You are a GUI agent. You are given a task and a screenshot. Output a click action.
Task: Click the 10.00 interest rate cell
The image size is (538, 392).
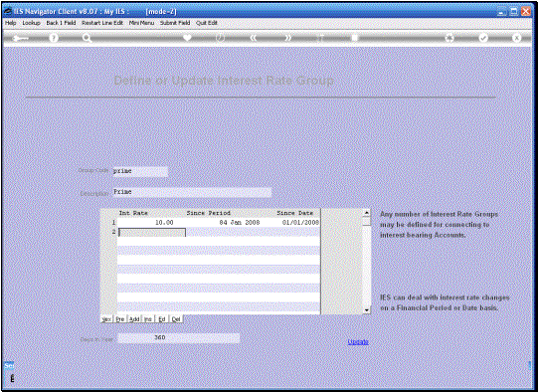coord(152,223)
